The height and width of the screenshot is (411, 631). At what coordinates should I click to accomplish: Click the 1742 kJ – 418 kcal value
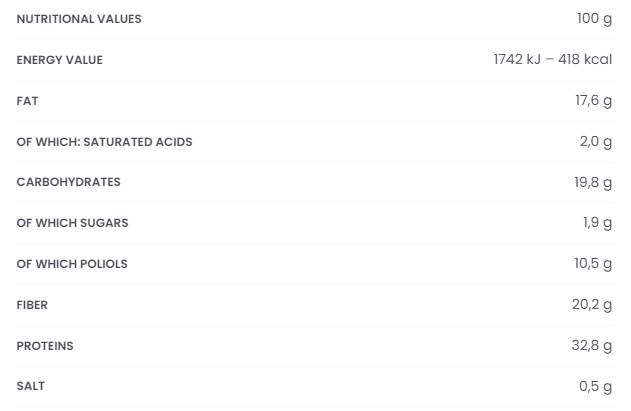[552, 60]
